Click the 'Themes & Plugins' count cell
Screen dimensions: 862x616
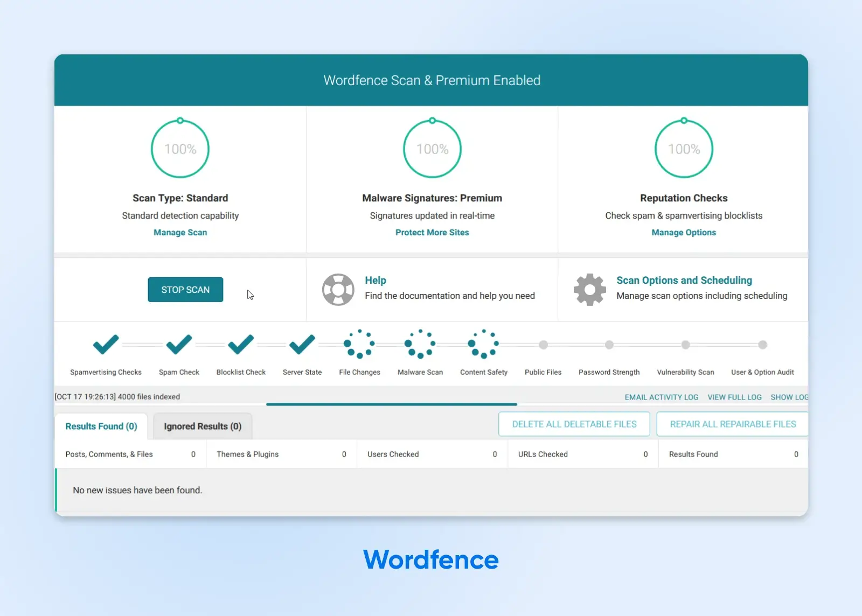coord(281,454)
